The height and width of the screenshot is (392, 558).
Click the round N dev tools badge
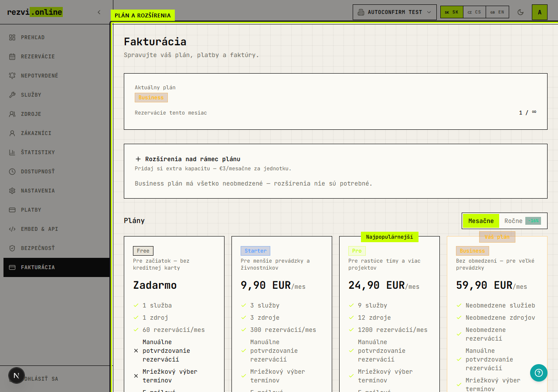tap(17, 375)
